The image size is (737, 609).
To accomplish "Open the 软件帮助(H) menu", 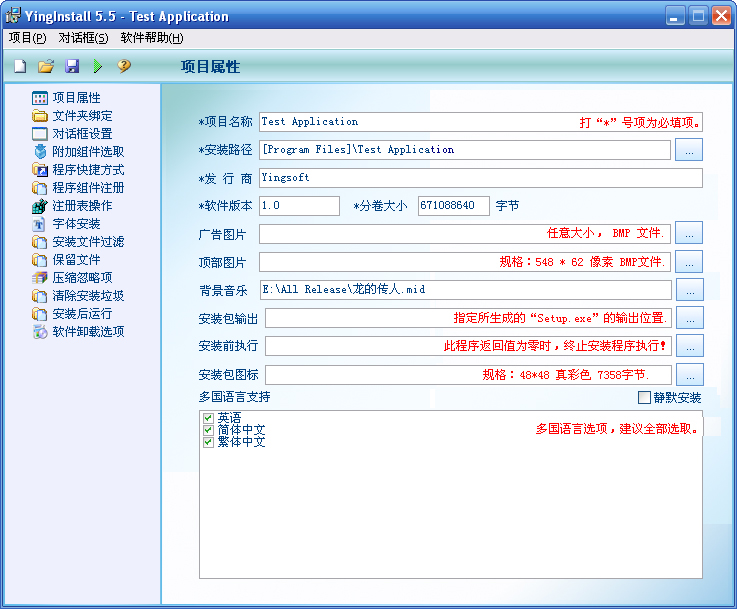I will 152,38.
